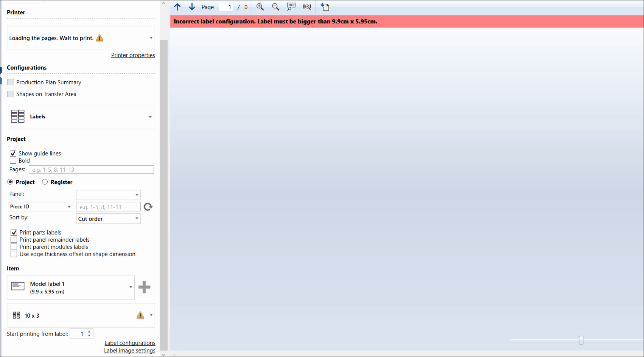644x357 pixels.
Task: Set preview zoom to 100 percent
Action: (291, 7)
